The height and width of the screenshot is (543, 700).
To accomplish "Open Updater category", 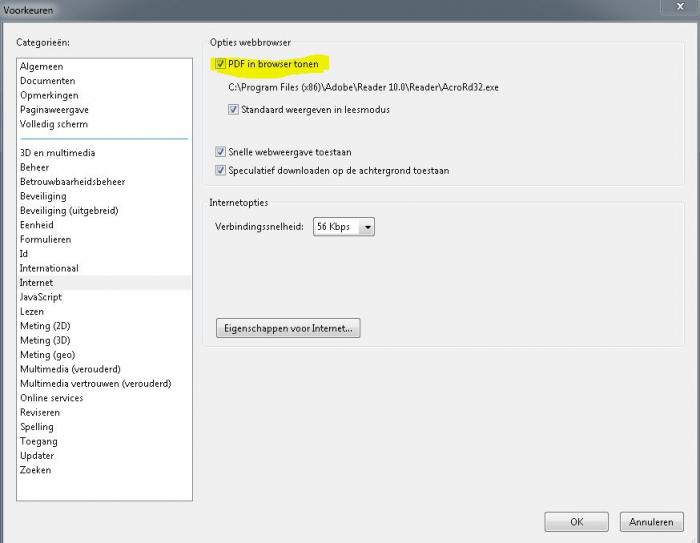I will click(37, 455).
